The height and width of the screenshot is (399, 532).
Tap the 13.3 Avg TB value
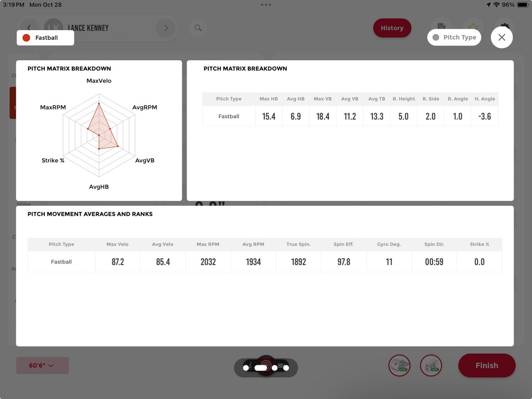(x=377, y=116)
